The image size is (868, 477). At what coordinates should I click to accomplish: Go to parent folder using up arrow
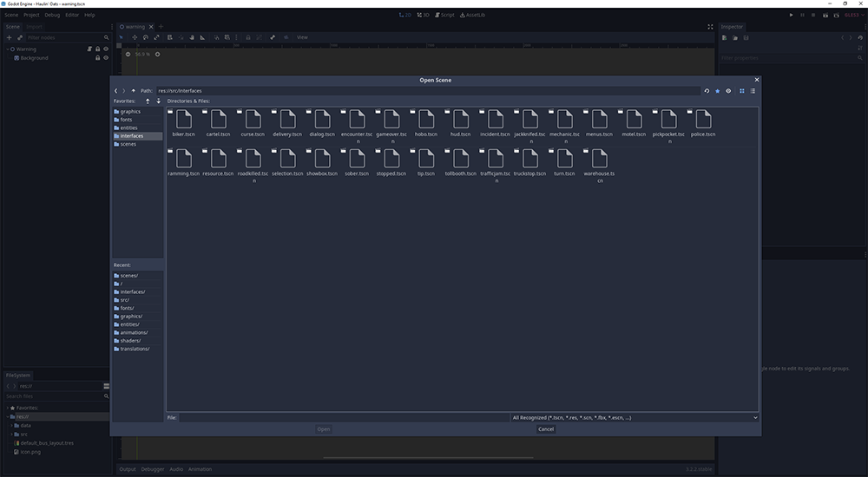(133, 90)
